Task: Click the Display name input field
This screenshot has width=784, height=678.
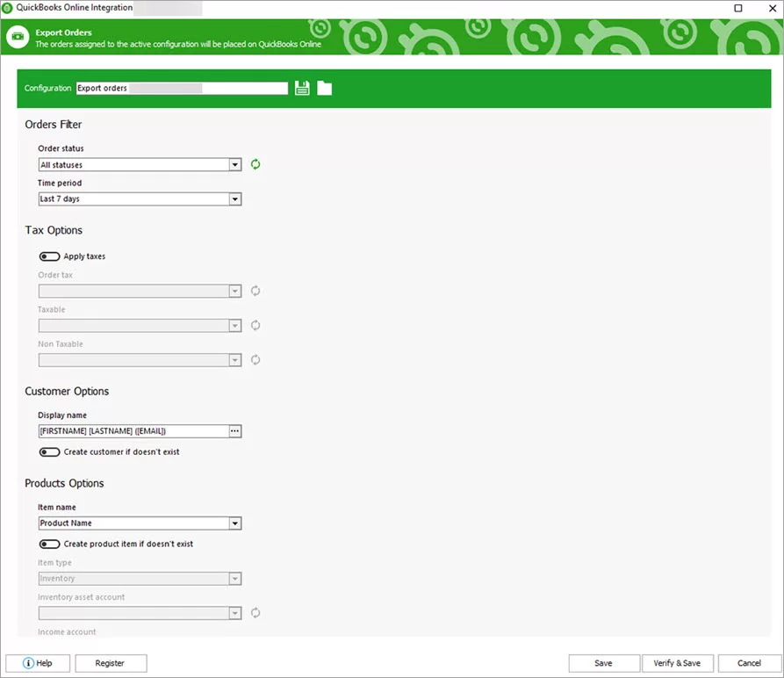Action: 134,431
